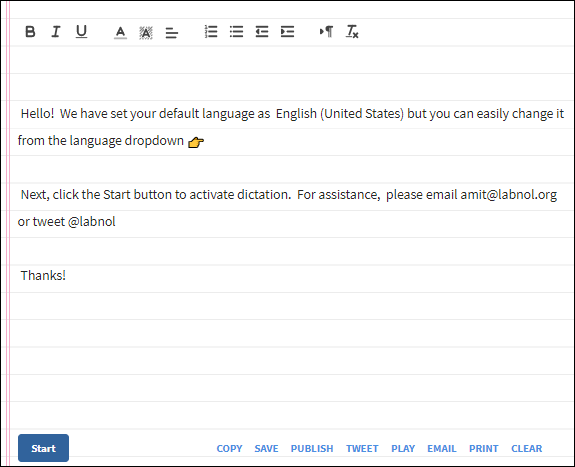
Task: Copy the dictated text via COPY
Action: [229, 449]
